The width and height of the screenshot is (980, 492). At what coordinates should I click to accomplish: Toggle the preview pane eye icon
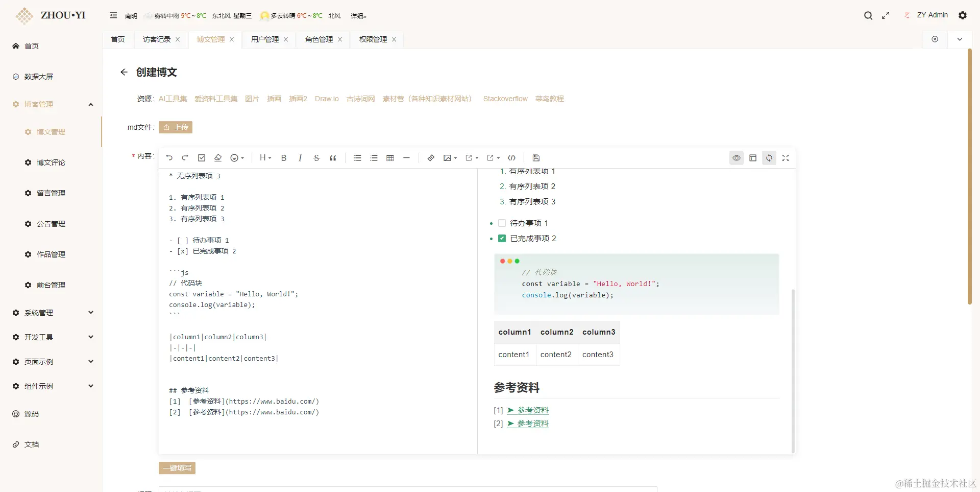[737, 158]
